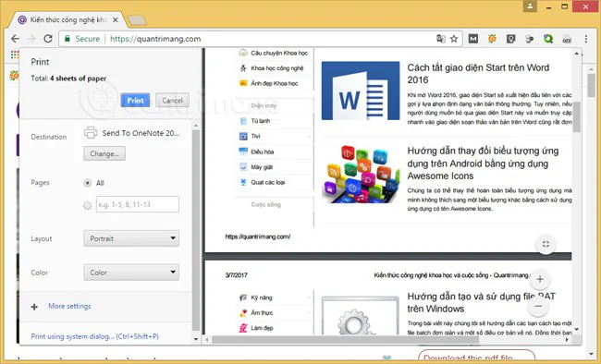The image size is (601, 364).
Task: Open the Gmail M extension icon
Action: [x=473, y=39]
